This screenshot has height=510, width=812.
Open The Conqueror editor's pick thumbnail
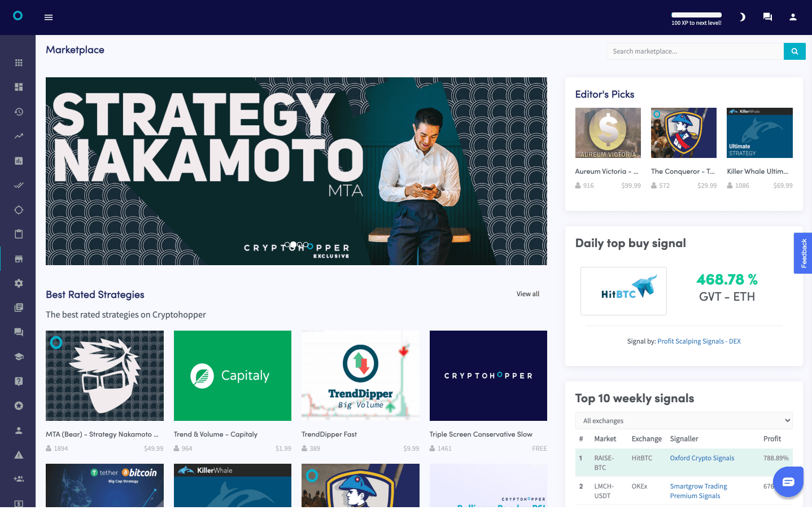tap(684, 133)
